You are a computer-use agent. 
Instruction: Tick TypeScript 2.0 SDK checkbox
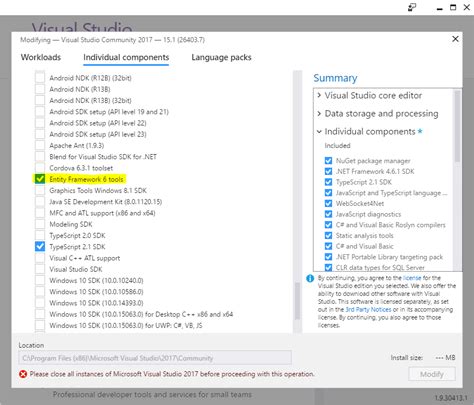40,235
